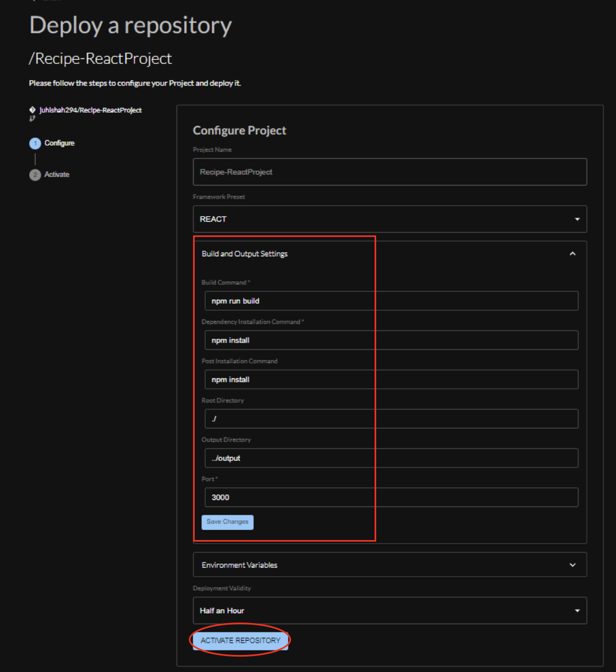Image resolution: width=616 pixels, height=672 pixels.
Task: Click the step 2 circle indicator
Action: pyautogui.click(x=35, y=175)
